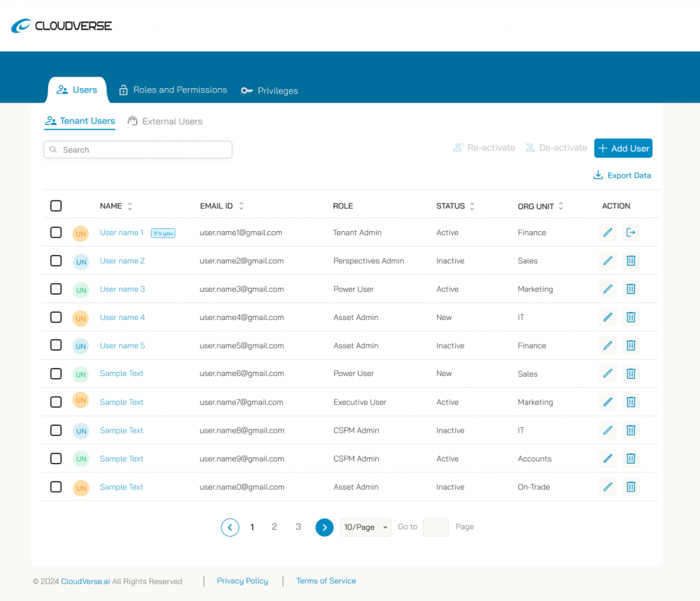Go to page 3 using pagination
The image size is (700, 601).
(298, 527)
